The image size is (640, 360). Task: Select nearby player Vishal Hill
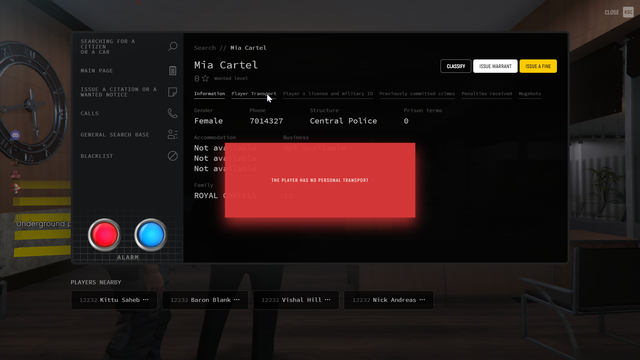(296, 300)
